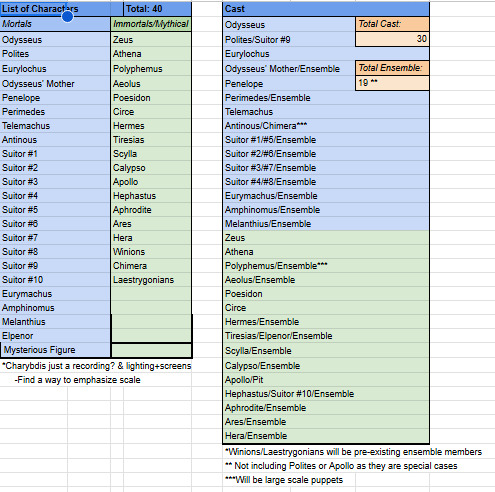Screen dimensions: 495x492
Task: Click the 'Chimera' Immortals cell
Action: tap(151, 266)
